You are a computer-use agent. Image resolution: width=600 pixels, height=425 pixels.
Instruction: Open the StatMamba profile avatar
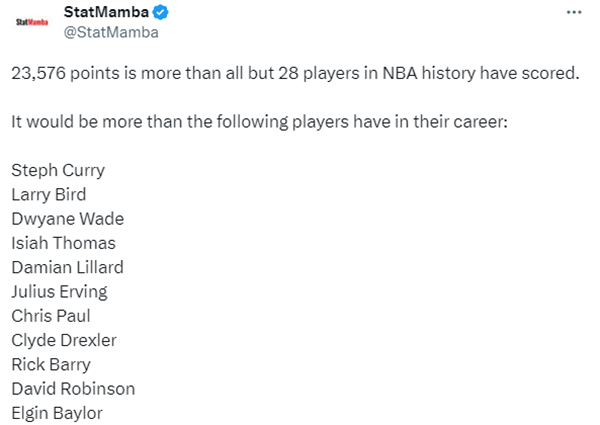[x=31, y=20]
